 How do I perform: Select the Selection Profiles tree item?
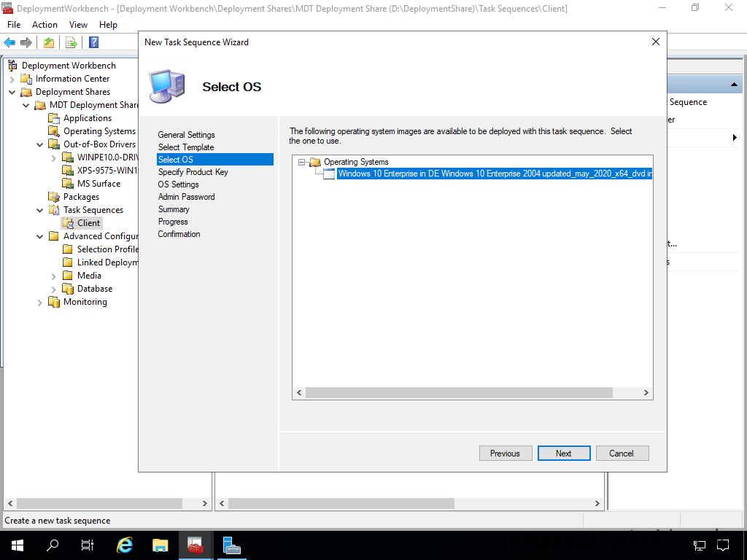tap(108, 249)
